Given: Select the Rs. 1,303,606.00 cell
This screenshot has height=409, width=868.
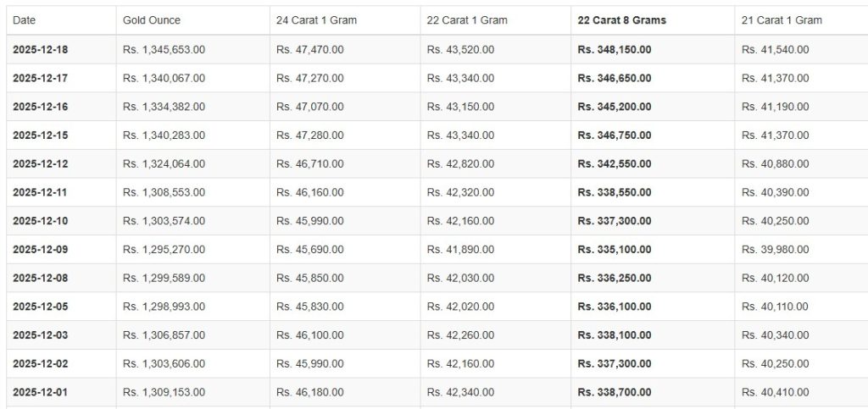Looking at the screenshot, I should (x=164, y=364).
